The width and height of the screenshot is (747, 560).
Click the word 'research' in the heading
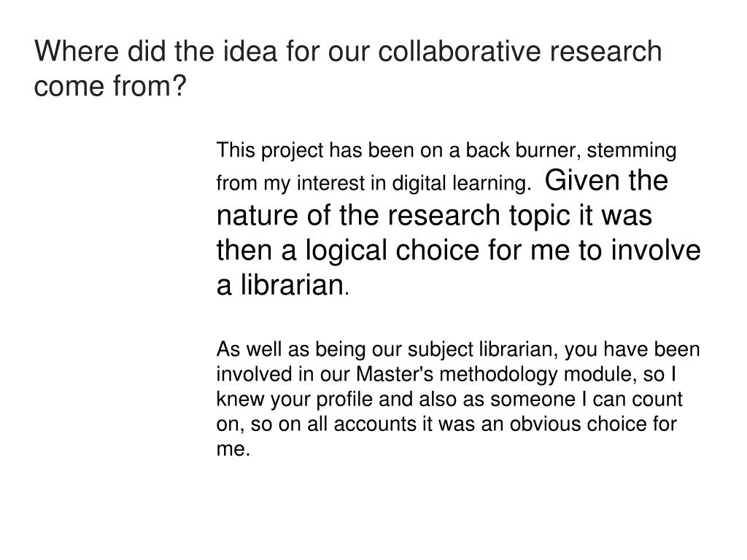click(x=606, y=51)
